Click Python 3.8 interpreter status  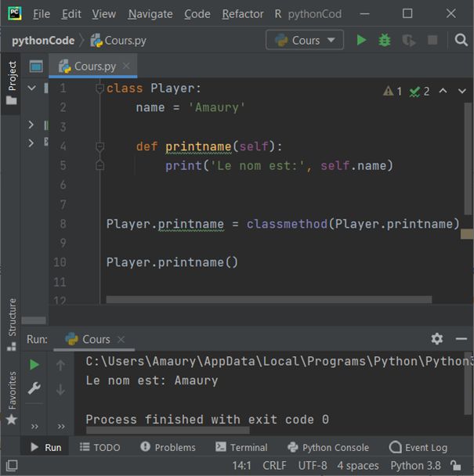pos(415,465)
